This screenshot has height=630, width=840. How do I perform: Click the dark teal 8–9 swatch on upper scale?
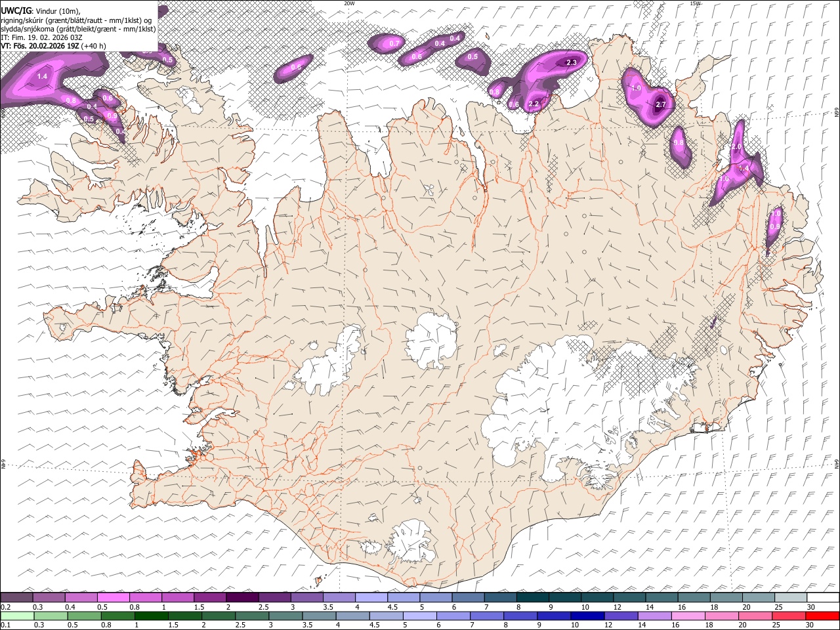point(533,598)
